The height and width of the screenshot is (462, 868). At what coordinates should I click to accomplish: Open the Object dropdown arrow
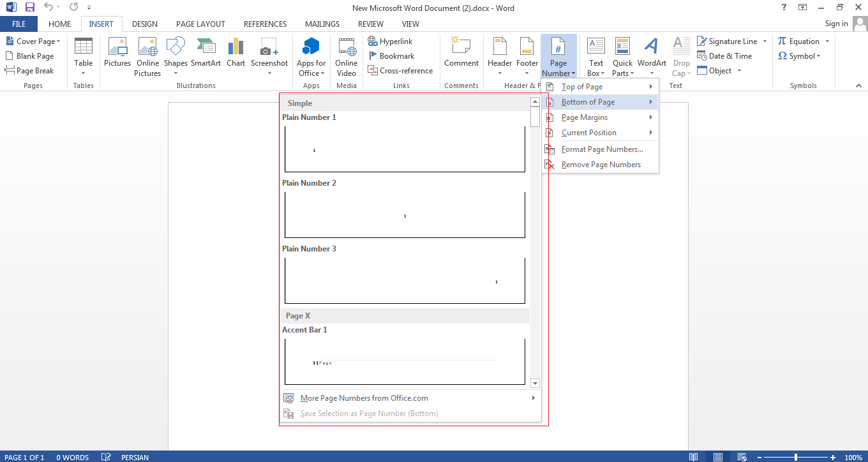click(739, 71)
